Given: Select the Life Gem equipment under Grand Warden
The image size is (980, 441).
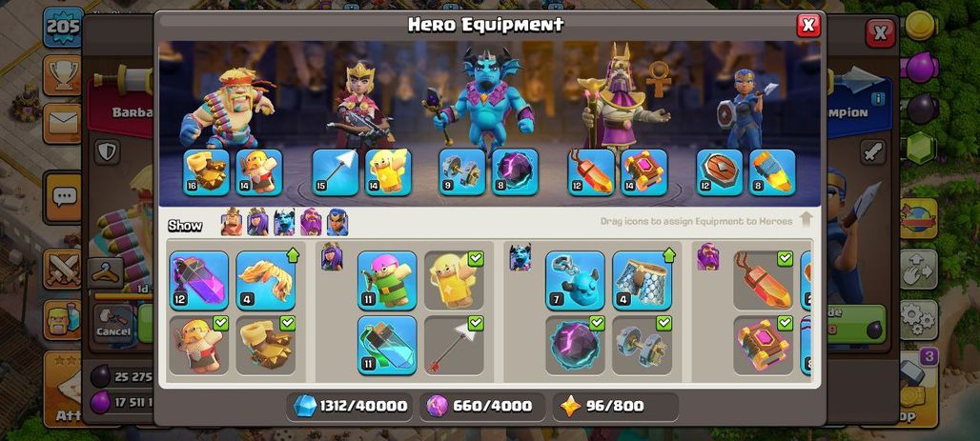Looking at the screenshot, I should point(591,172).
